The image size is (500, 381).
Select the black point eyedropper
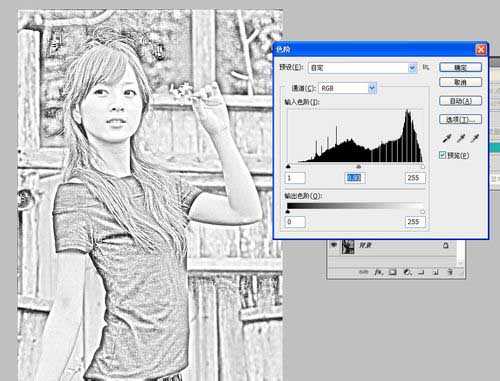point(446,138)
